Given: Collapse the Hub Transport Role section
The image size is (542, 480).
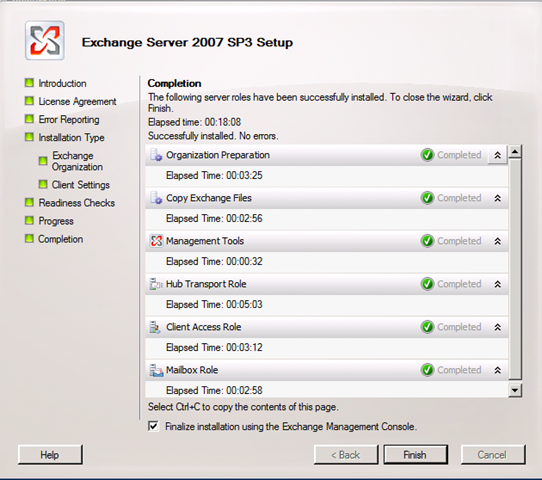Looking at the screenshot, I should pyautogui.click(x=497, y=284).
